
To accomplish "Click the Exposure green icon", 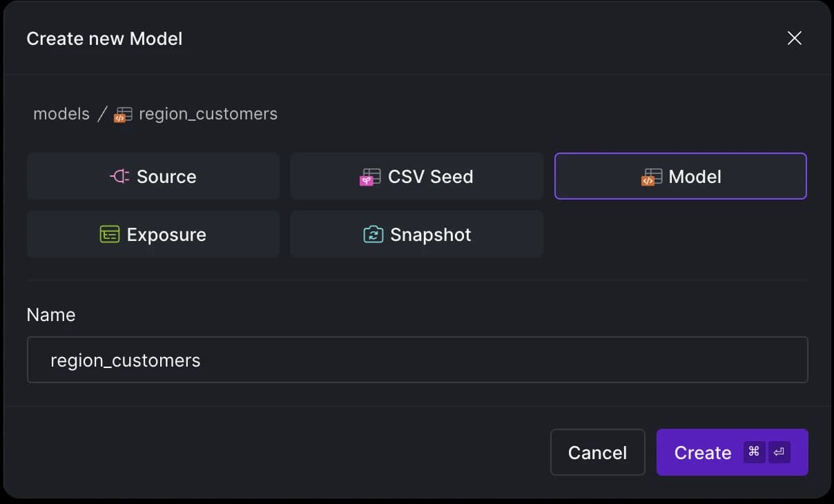I will coord(110,235).
